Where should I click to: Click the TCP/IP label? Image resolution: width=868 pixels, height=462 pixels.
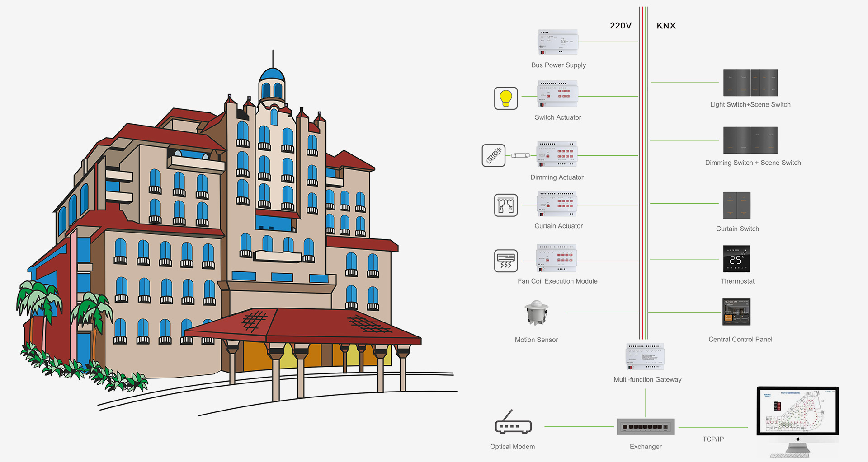pos(713,439)
